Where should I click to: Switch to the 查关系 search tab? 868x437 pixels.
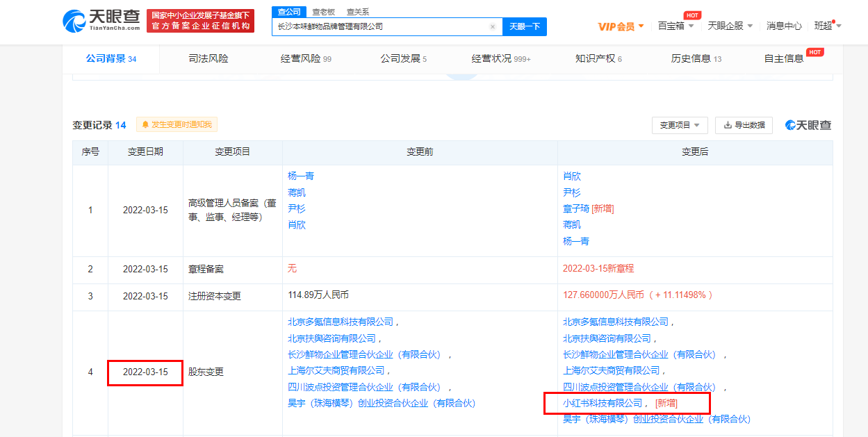(x=358, y=12)
